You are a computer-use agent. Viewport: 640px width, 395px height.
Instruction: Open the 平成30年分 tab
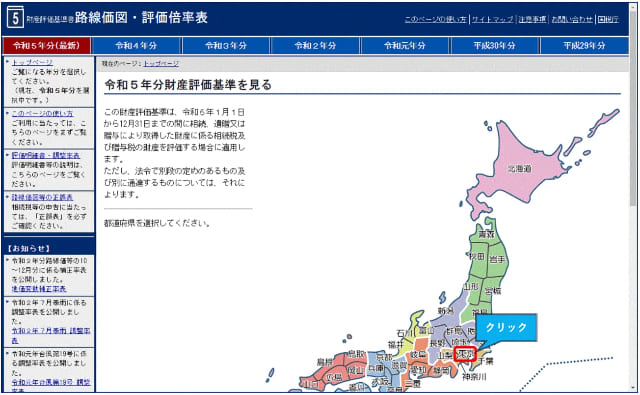494,46
